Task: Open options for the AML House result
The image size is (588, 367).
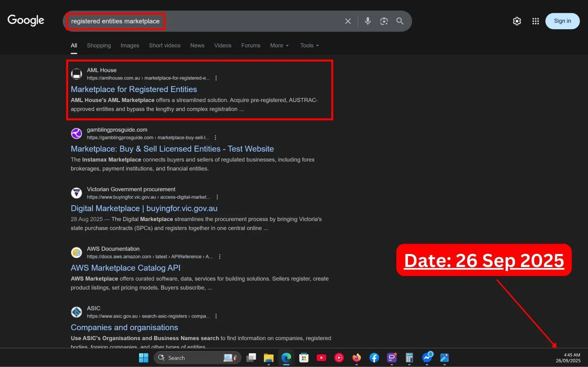Action: (x=216, y=78)
